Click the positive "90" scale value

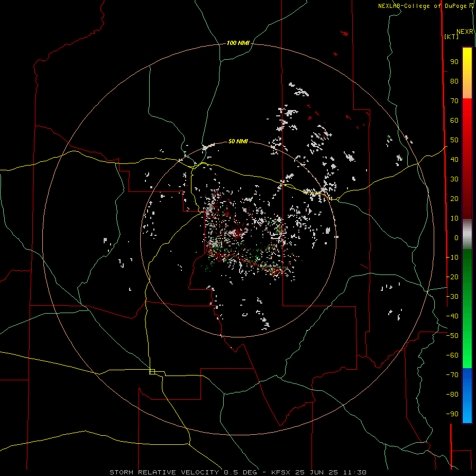pyautogui.click(x=454, y=62)
